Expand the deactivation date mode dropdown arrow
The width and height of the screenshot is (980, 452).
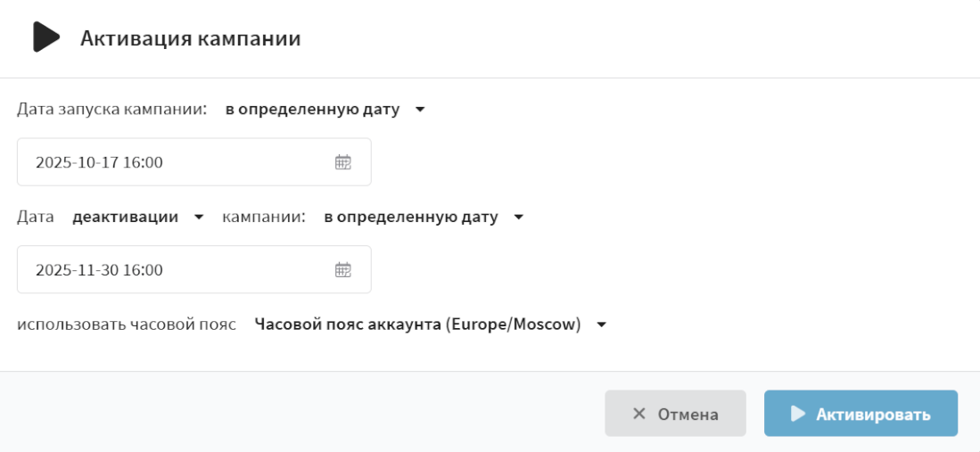coord(519,217)
